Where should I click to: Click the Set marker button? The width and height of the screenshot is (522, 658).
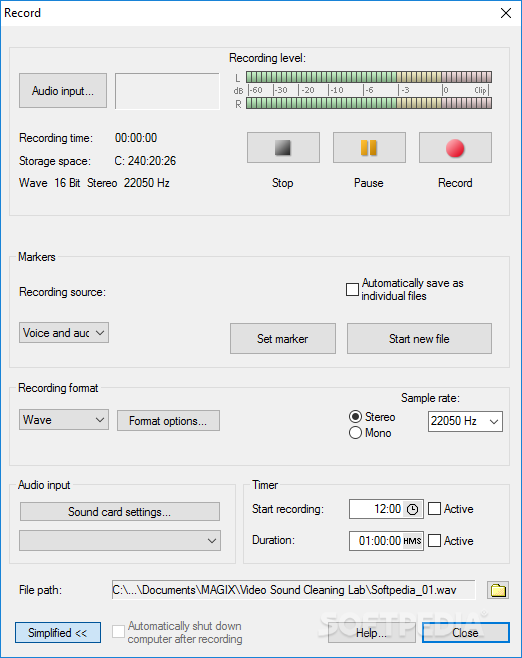(x=283, y=339)
